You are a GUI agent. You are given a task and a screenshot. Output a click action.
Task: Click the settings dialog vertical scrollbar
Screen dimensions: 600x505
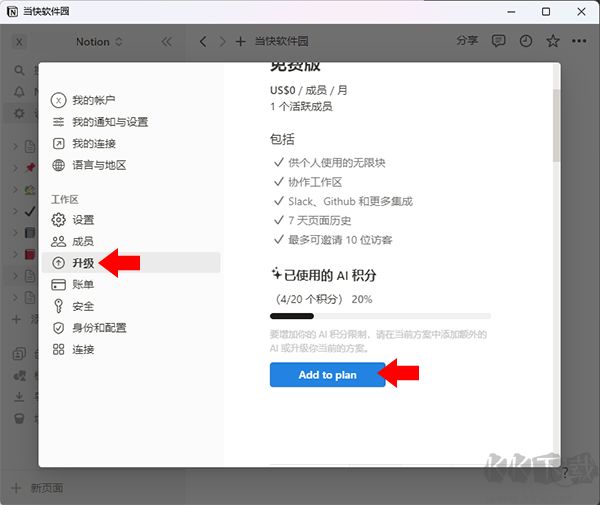click(556, 125)
